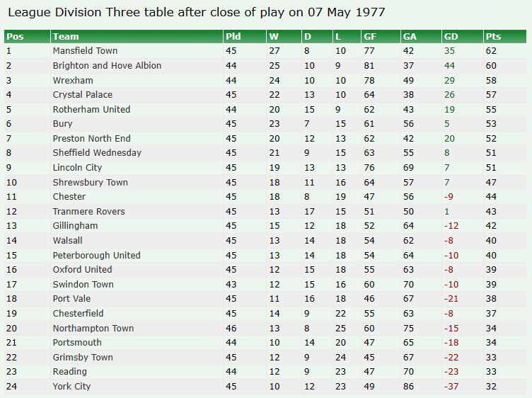
Task: Select Brighton and Hove Albion
Action: click(x=107, y=66)
